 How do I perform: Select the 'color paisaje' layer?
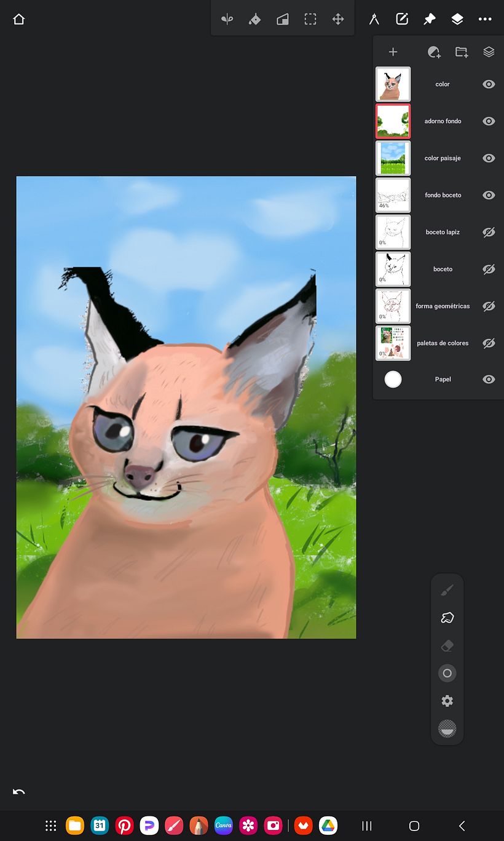(442, 158)
